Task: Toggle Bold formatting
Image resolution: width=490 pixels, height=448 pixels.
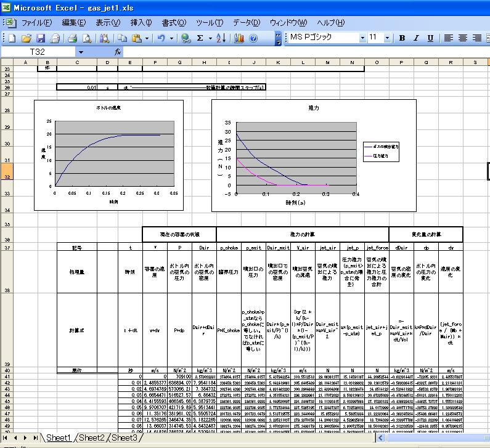Action: (x=402, y=38)
